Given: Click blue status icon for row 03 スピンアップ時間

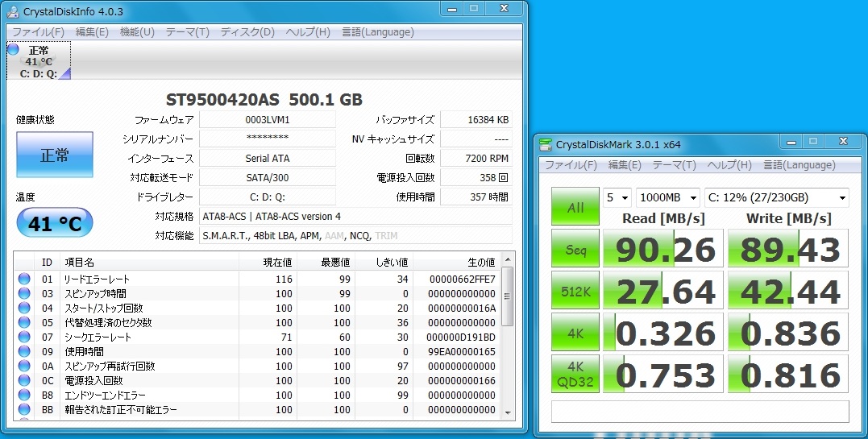Looking at the screenshot, I should click(24, 293).
